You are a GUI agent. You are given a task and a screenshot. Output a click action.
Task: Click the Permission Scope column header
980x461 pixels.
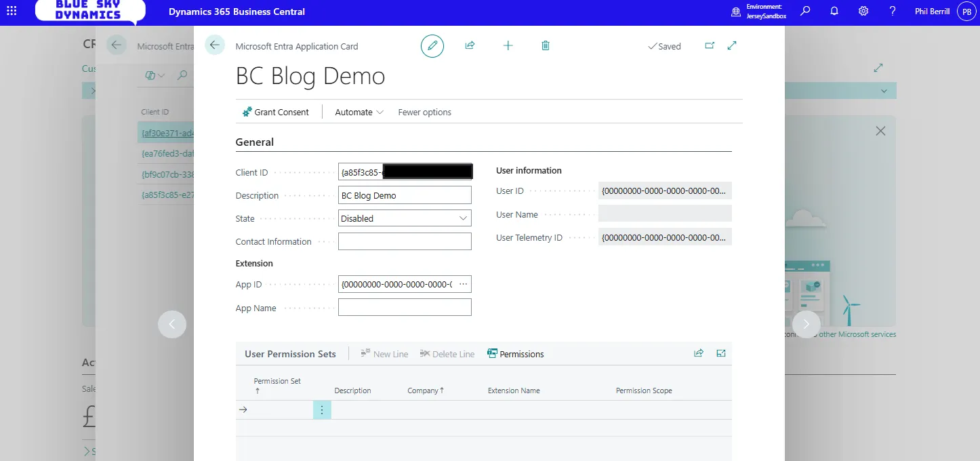(x=644, y=390)
